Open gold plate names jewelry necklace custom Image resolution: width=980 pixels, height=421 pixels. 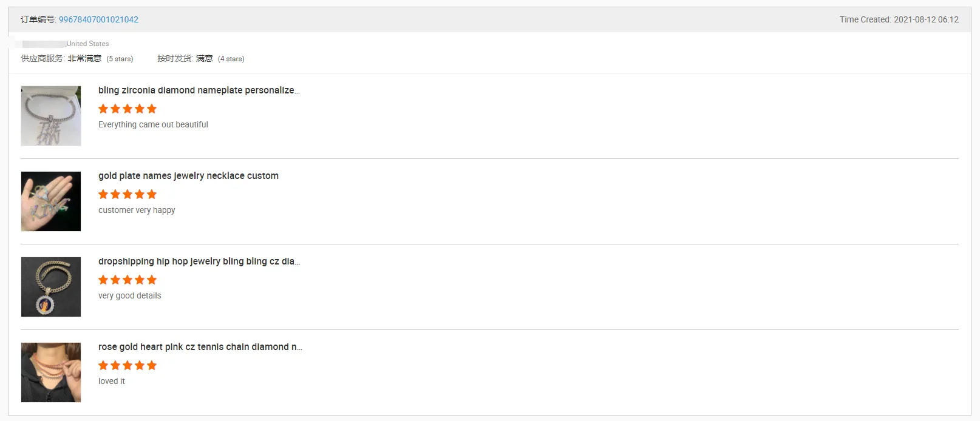[188, 176]
